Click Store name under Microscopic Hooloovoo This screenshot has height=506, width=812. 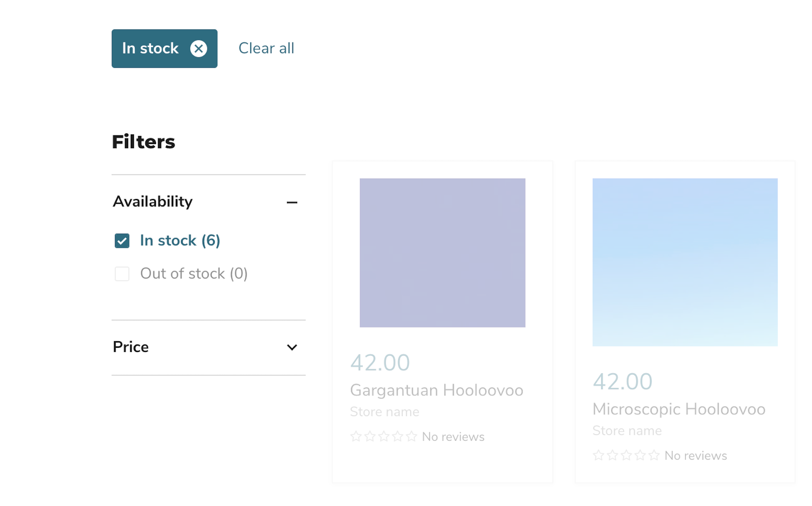click(x=627, y=431)
